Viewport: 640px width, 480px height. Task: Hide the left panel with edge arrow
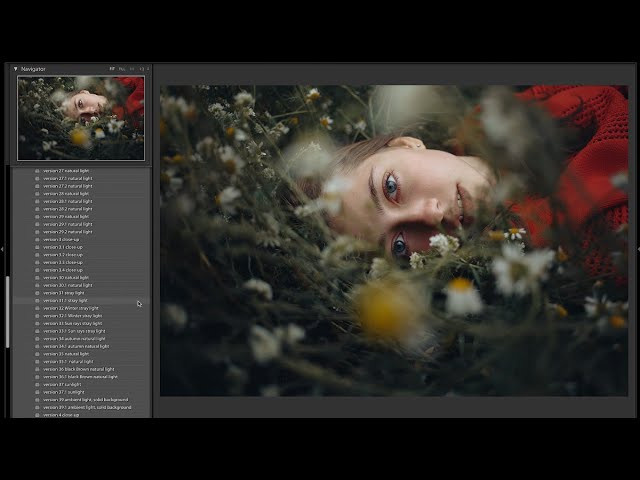tap(2, 249)
